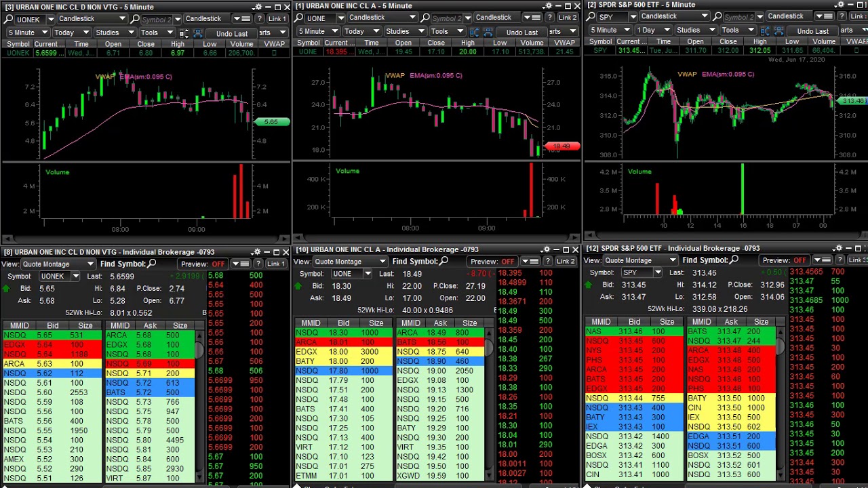This screenshot has width=868, height=488.
Task: Click help question mark in UONEK montage
Action: click(x=258, y=264)
